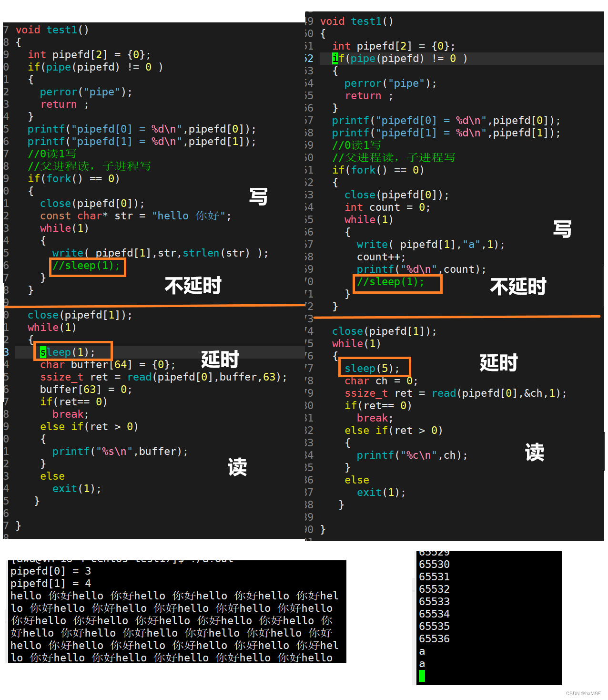Place cursor on printf("%d\n",count); line
608x700 pixels.
422,269
